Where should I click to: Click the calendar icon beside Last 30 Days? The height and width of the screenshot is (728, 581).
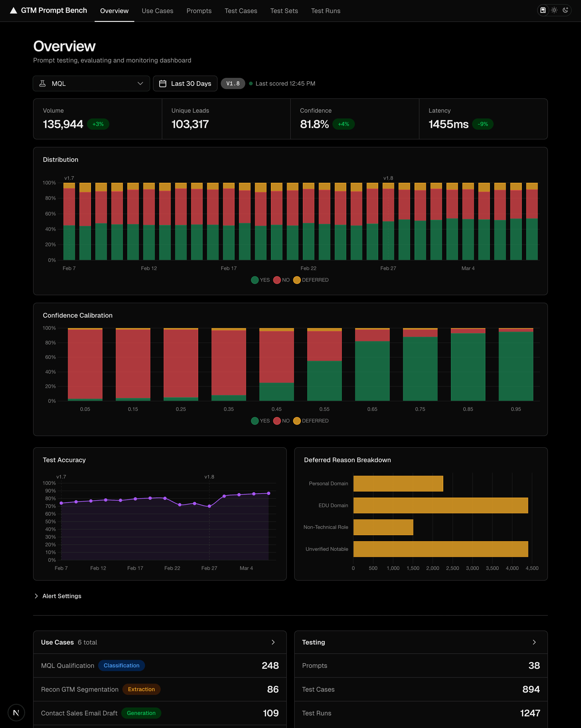coord(163,83)
